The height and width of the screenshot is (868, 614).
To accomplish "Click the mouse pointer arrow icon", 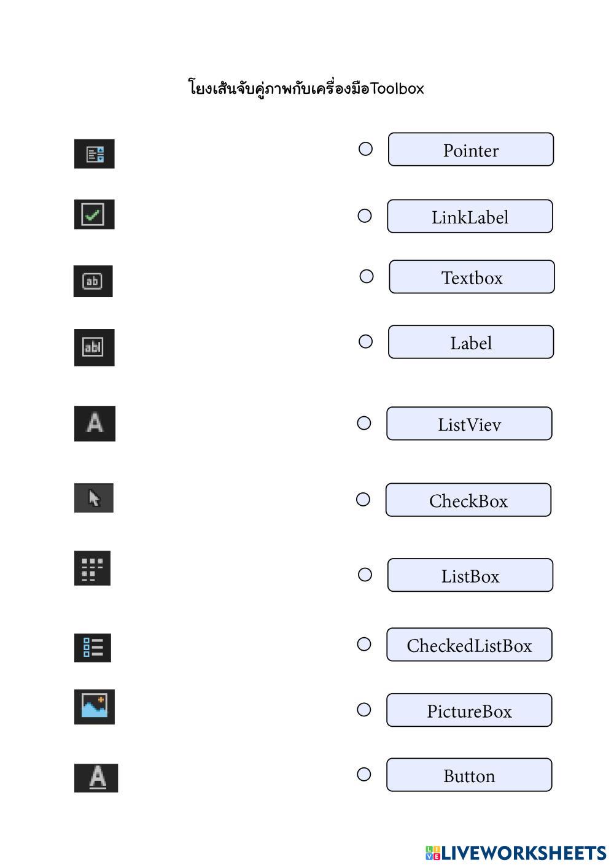I will (x=94, y=498).
